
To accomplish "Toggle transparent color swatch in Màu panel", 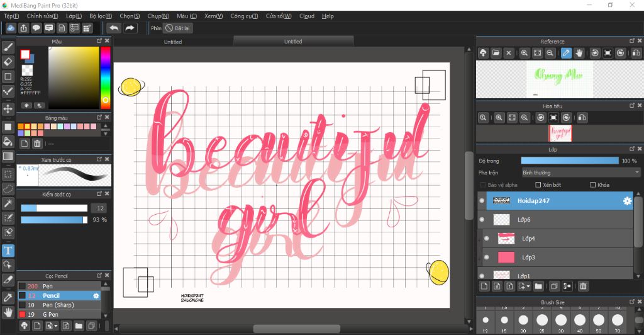I will [27, 70].
